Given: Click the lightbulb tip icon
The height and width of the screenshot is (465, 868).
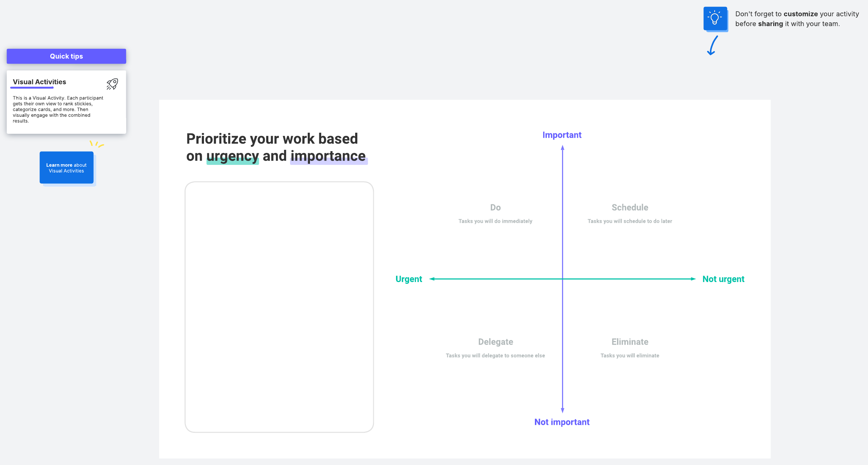Looking at the screenshot, I should 715,18.
